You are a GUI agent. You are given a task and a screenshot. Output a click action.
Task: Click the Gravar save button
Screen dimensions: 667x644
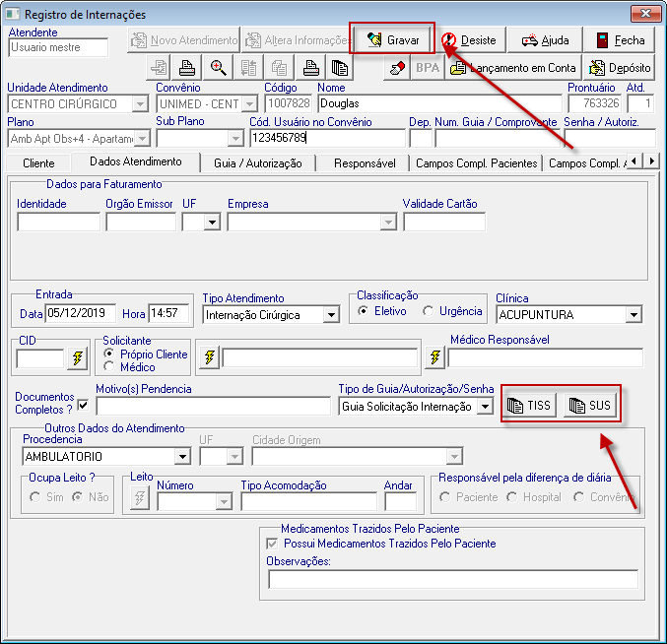pyautogui.click(x=392, y=40)
